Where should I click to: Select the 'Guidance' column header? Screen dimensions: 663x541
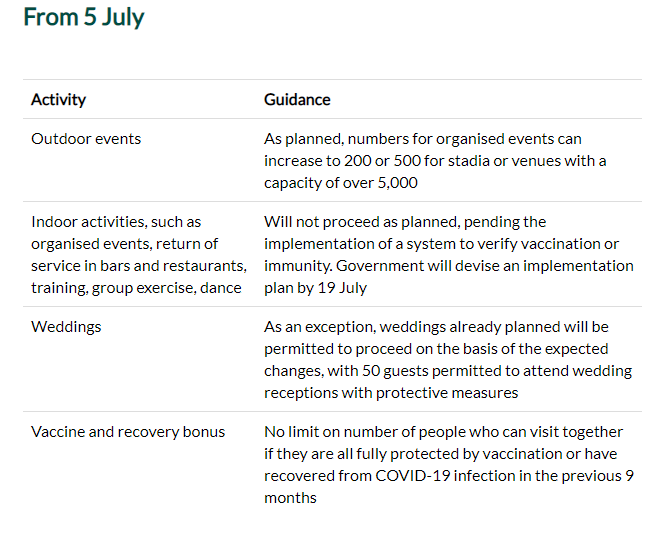(297, 100)
